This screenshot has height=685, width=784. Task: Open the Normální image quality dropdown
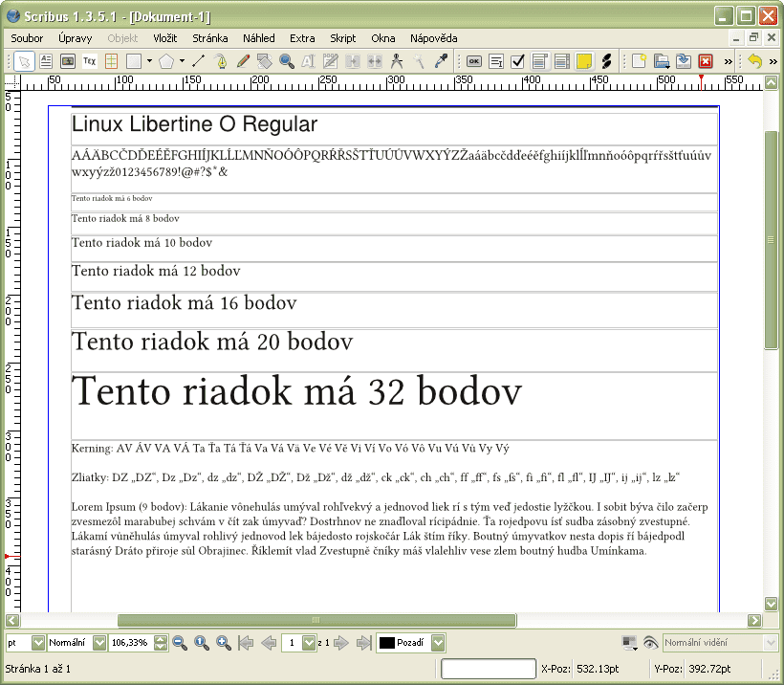pos(98,643)
